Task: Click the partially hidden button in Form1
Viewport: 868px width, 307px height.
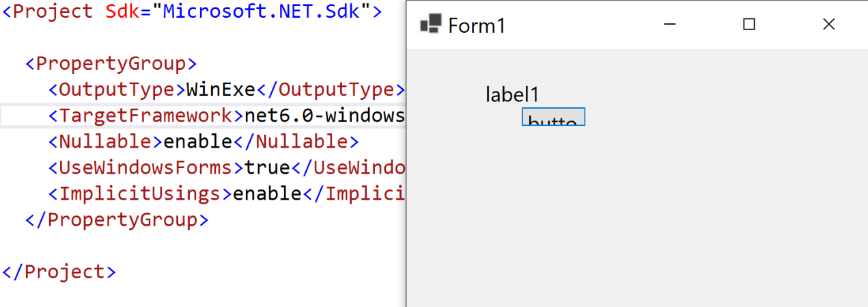Action: coord(553,117)
